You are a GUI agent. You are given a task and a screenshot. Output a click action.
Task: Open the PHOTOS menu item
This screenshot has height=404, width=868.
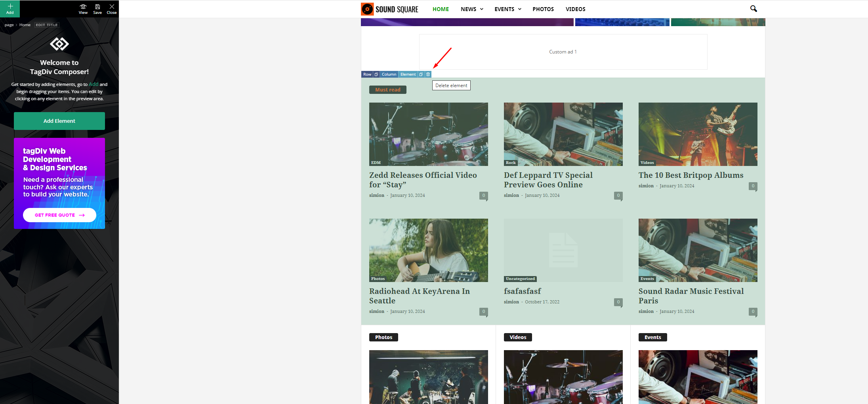[543, 9]
